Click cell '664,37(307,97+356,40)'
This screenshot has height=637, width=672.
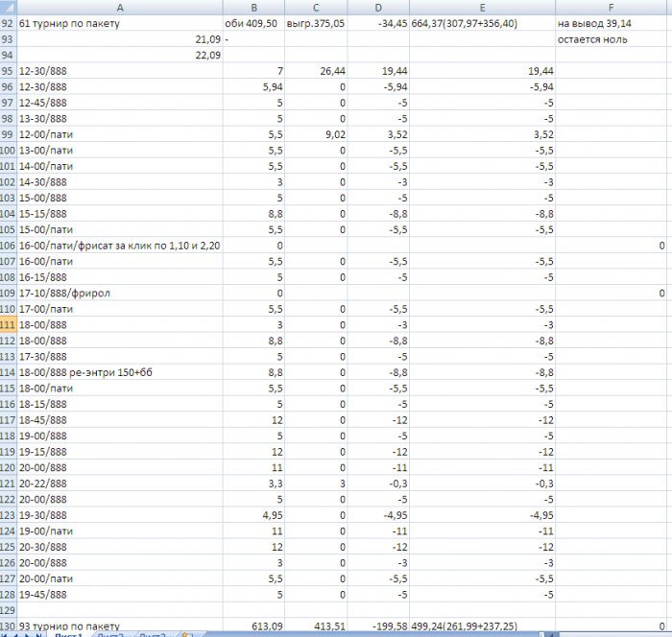(482, 23)
